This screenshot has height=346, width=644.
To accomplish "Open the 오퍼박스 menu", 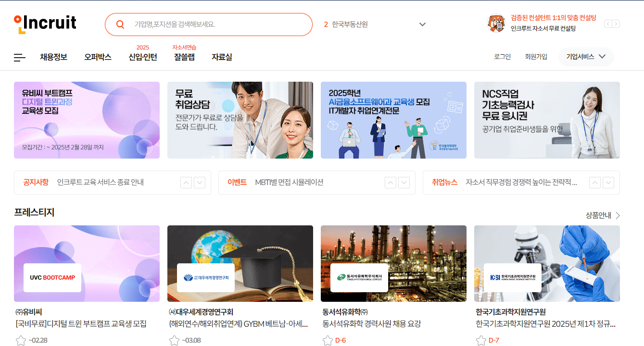I will (98, 57).
